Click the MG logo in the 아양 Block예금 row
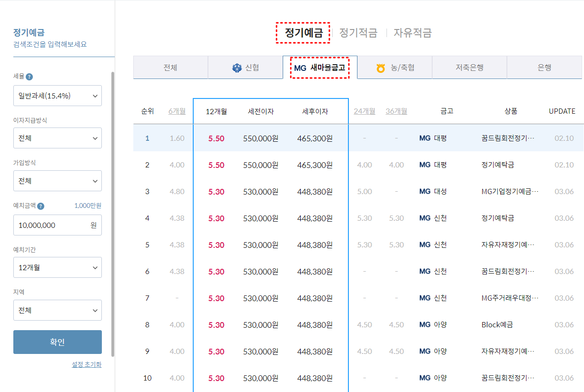 (x=425, y=325)
